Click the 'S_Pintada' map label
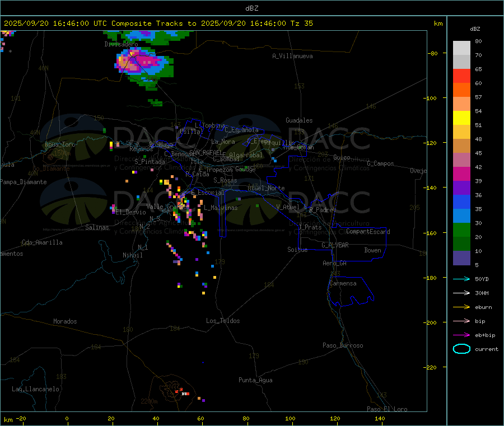Image resolution: width=504 pixels, height=426 pixels. pyautogui.click(x=150, y=162)
